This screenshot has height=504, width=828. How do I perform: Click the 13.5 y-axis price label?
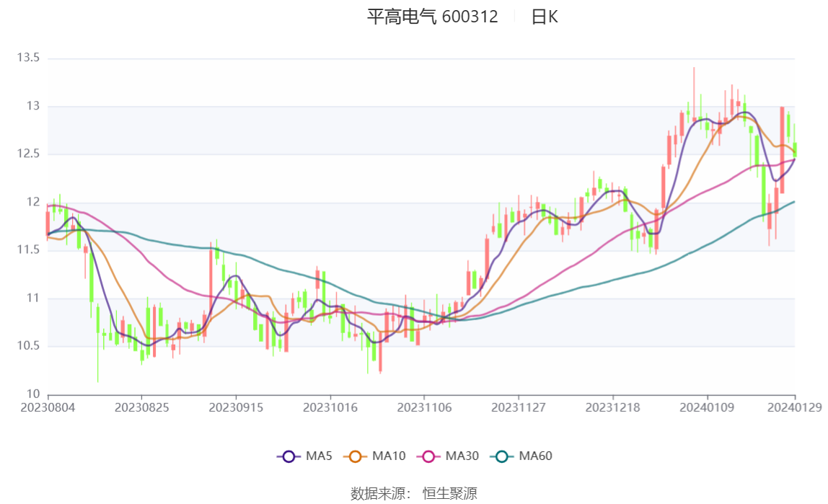click(29, 58)
